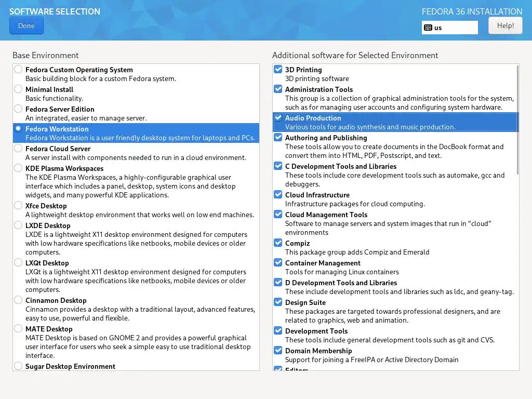Select Cinnamon Desktop radio button

pyautogui.click(x=18, y=300)
